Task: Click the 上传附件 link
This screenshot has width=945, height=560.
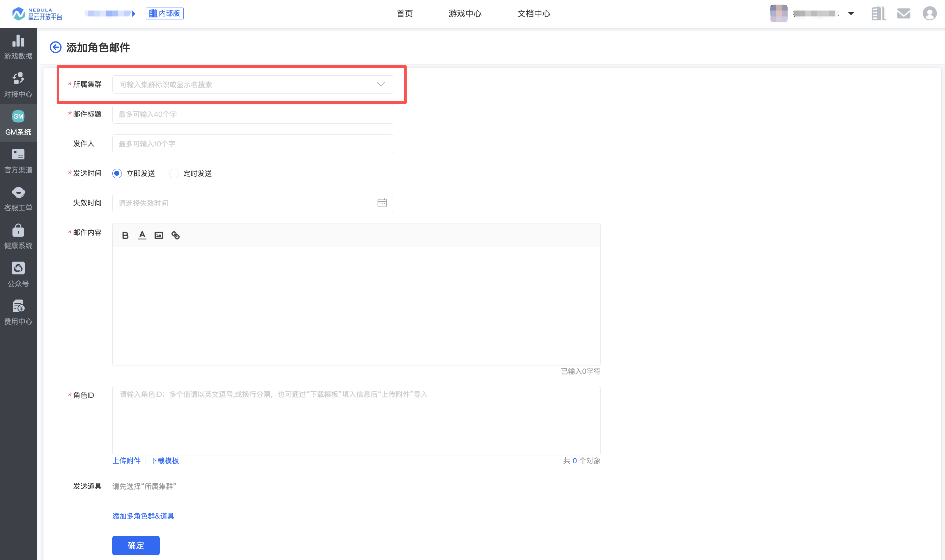Action: click(x=126, y=461)
